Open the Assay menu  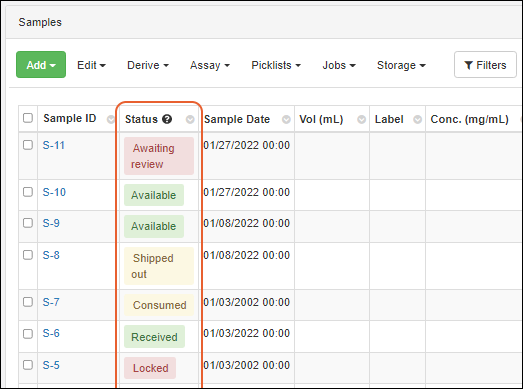click(x=210, y=65)
